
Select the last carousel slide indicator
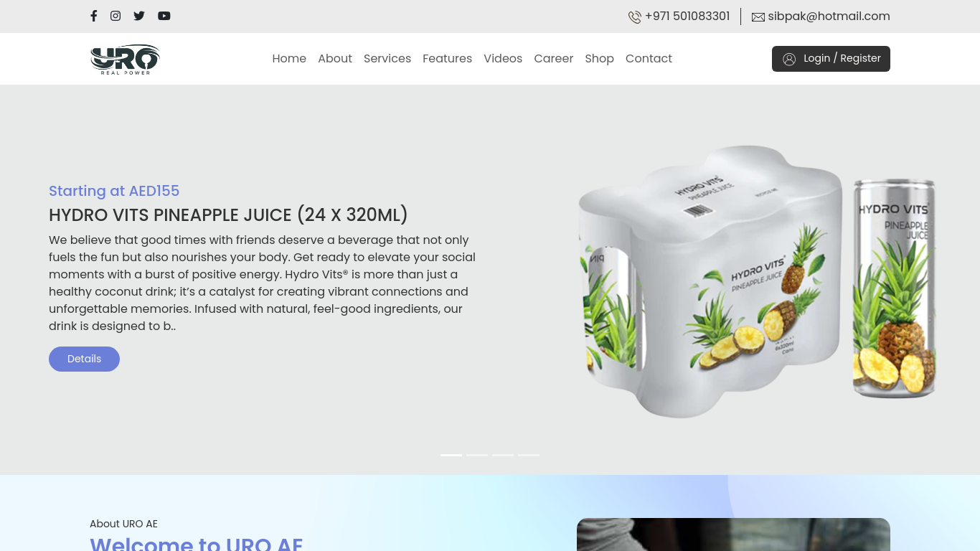[x=529, y=455]
